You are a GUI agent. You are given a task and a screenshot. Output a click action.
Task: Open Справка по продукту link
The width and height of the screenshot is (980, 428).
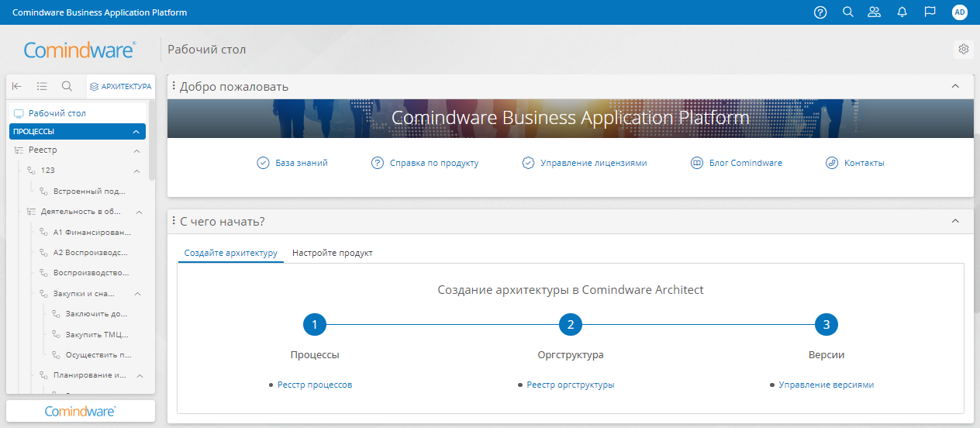434,163
